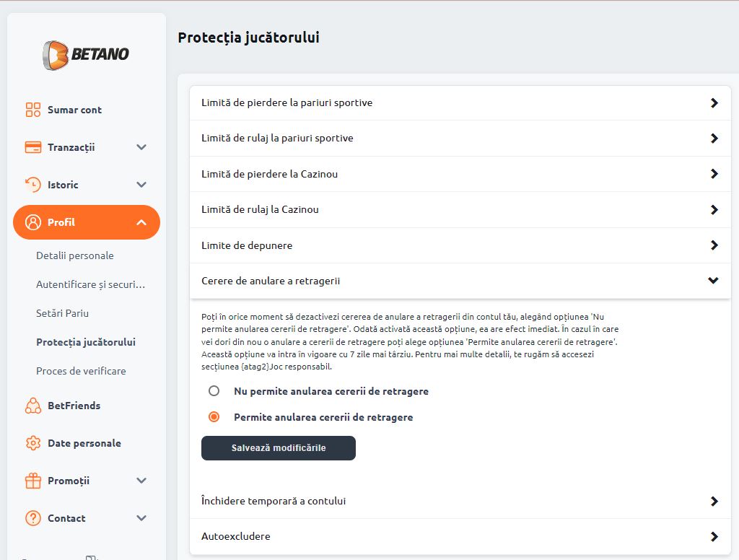The height and width of the screenshot is (560, 739).
Task: Click the Joc responsabil text in description
Action: click(301, 367)
